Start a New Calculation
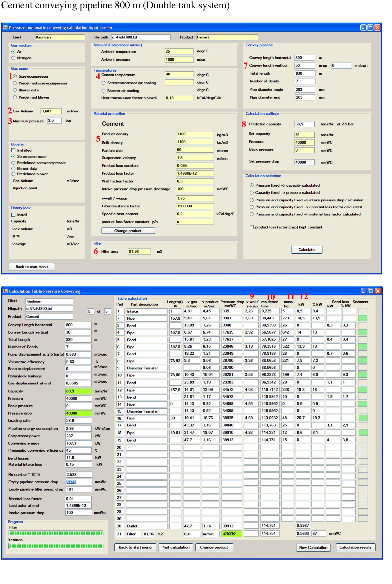This screenshot has width=392, height=584. click(313, 547)
